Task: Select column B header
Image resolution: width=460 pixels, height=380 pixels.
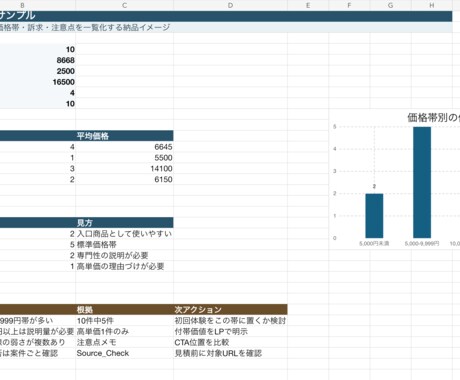Action: point(38,5)
